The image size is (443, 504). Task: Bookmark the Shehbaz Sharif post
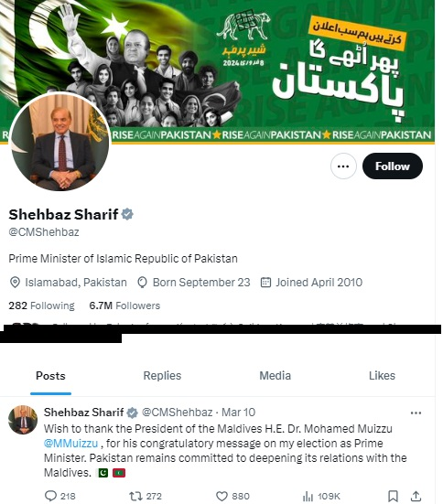[x=393, y=496]
